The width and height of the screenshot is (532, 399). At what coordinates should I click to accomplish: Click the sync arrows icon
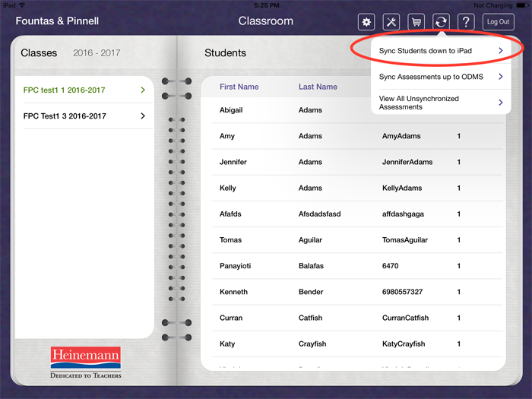coord(441,22)
